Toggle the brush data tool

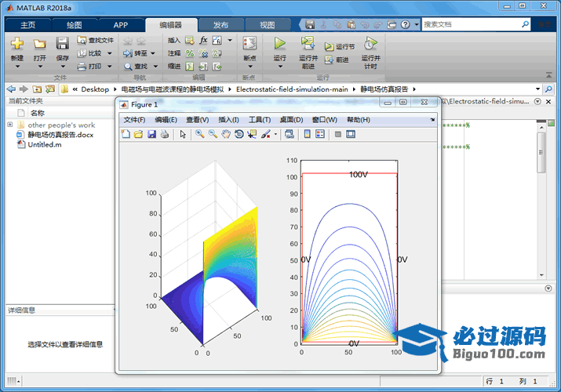click(x=265, y=134)
